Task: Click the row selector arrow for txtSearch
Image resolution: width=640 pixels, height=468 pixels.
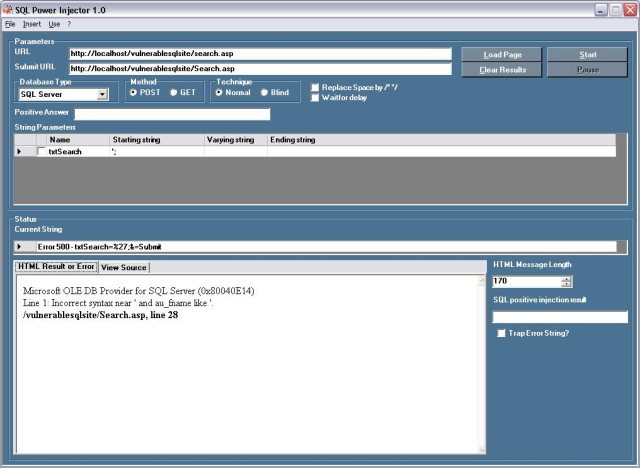Action: click(x=19, y=151)
